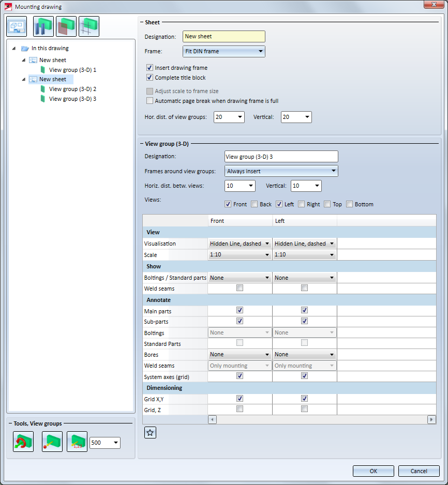The height and width of the screenshot is (485, 448).
Task: Click the sectional view group icon with red plane
Action: pyautogui.click(x=66, y=26)
